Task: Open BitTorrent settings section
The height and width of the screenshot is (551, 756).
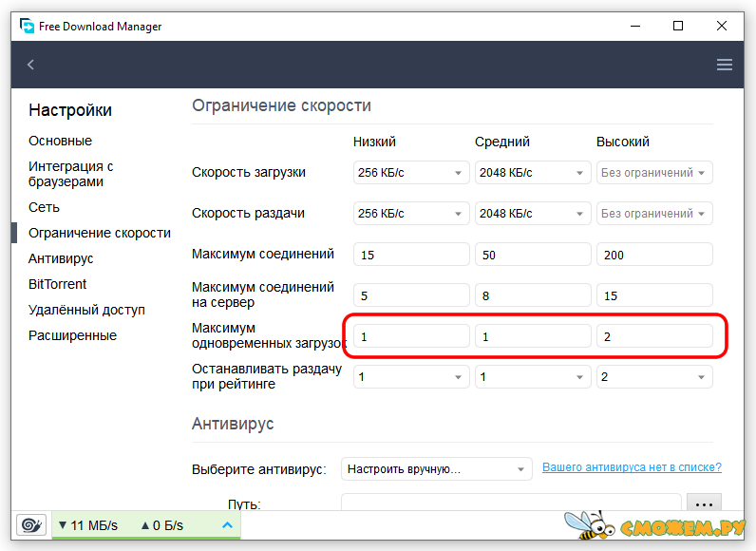Action: tap(57, 284)
